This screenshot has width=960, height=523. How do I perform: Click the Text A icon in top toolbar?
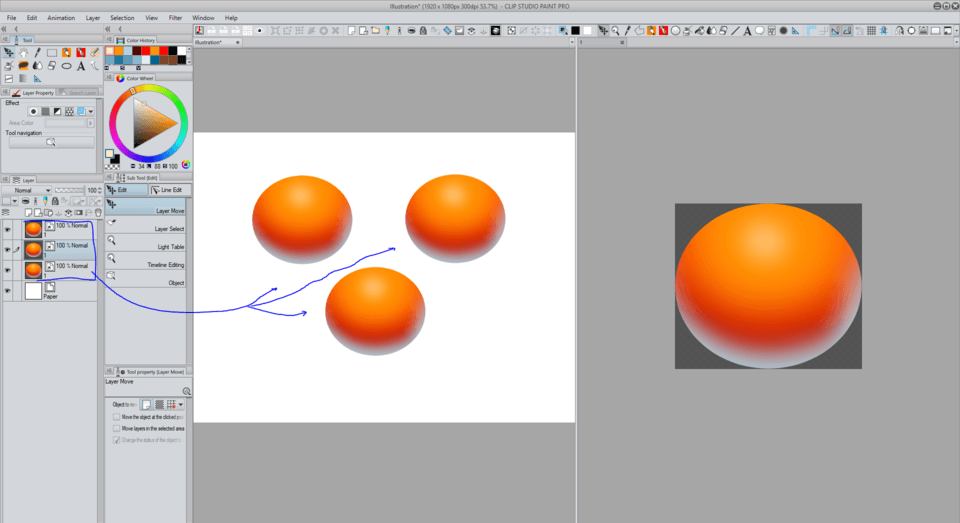pyautogui.click(x=747, y=31)
